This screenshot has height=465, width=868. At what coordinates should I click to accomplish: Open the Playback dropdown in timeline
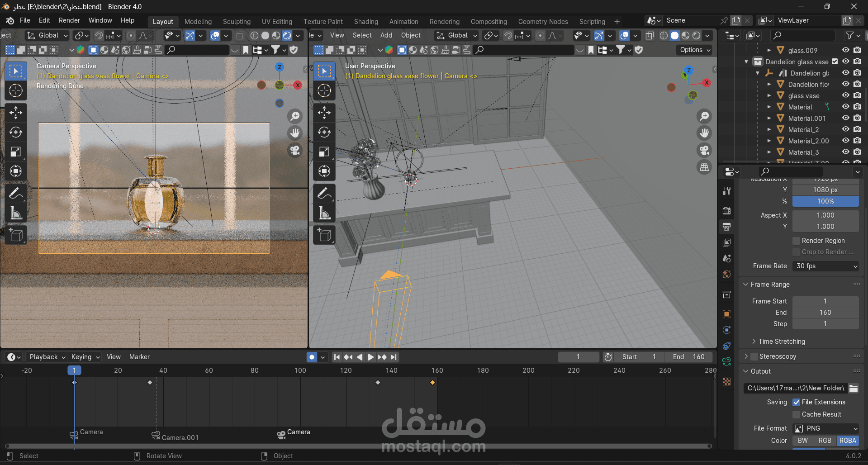[x=47, y=357]
